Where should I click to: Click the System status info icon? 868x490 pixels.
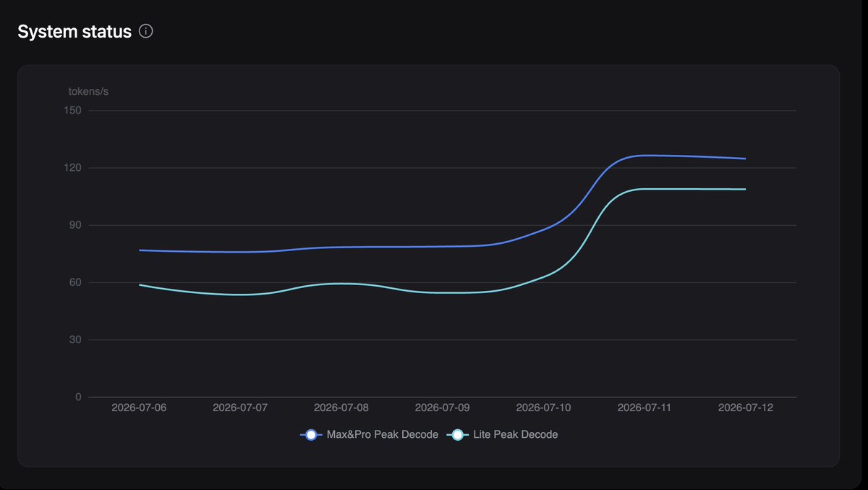[x=145, y=32]
